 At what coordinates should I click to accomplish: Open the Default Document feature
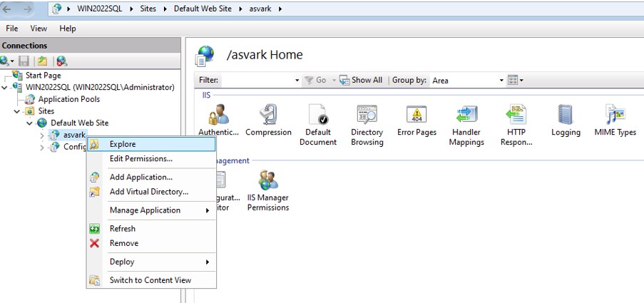tap(317, 115)
